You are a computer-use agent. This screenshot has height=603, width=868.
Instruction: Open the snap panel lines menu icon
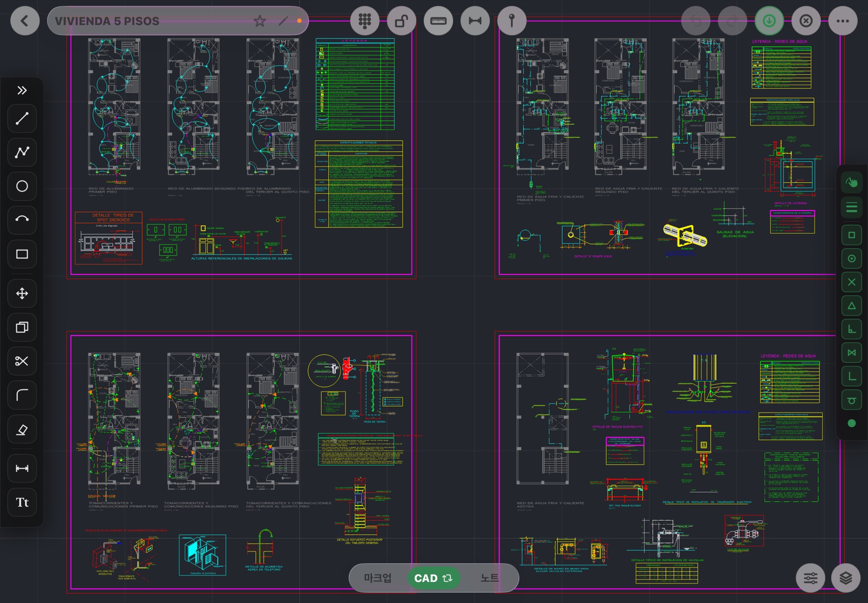point(852,208)
